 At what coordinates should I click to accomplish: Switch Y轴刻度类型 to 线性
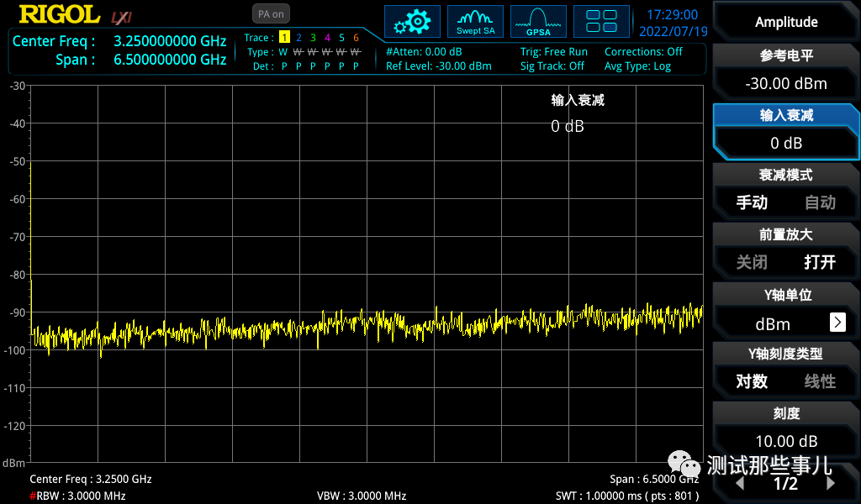coord(820,381)
